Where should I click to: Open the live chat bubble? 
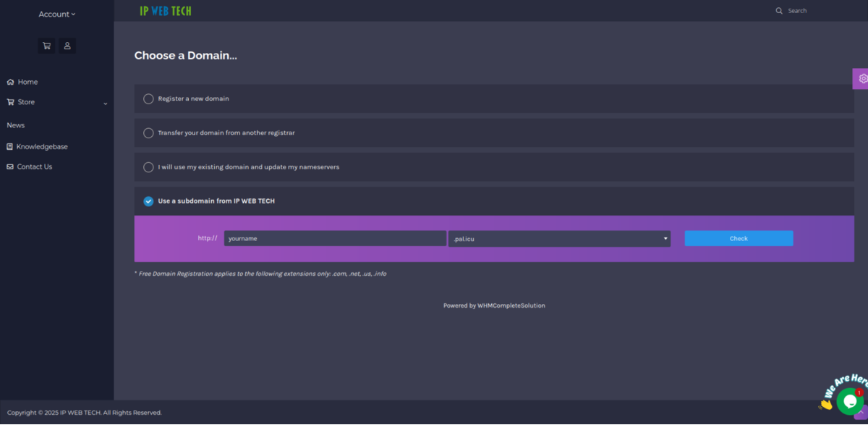pos(849,400)
